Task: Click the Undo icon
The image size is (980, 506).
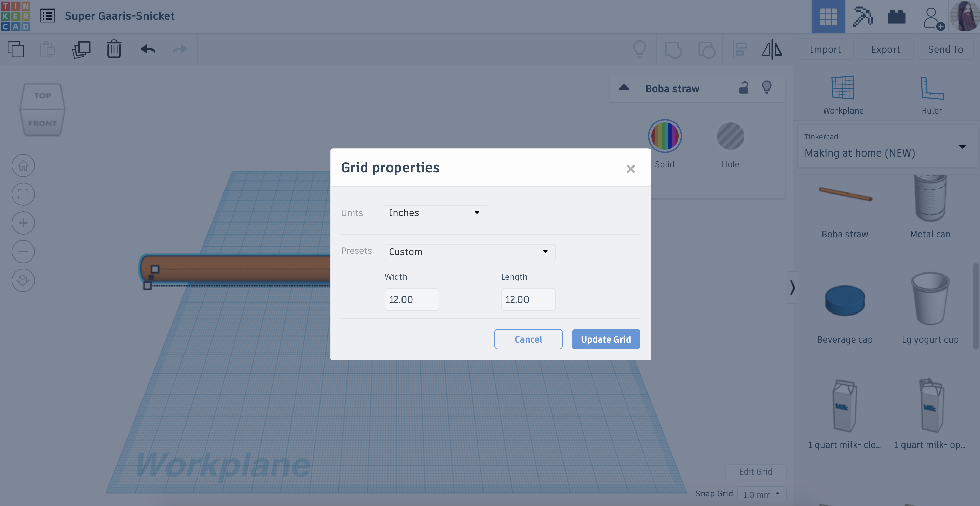Action: point(148,49)
